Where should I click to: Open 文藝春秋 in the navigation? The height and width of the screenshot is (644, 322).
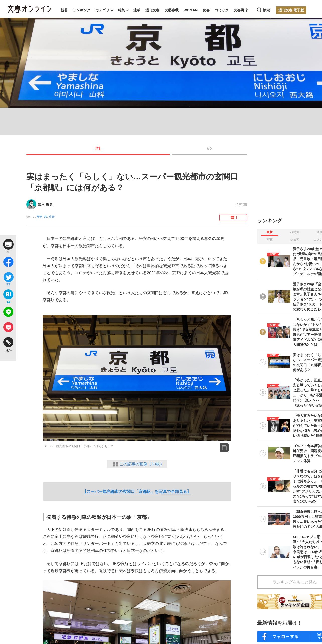(x=172, y=10)
